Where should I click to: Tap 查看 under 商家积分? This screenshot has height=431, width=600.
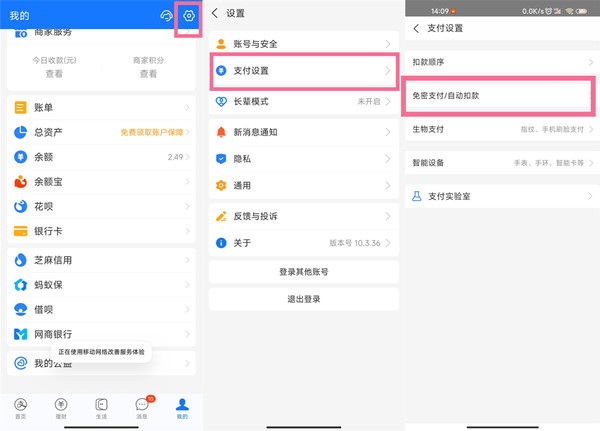point(148,74)
